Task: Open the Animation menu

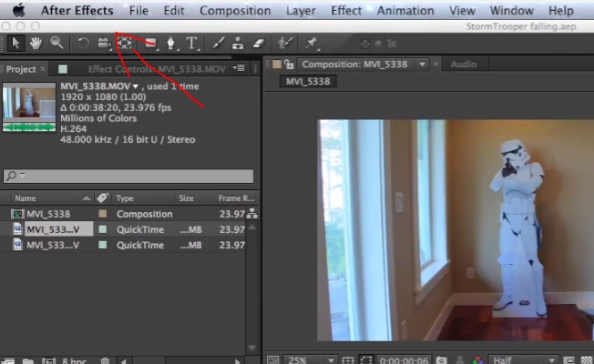Action: point(405,11)
